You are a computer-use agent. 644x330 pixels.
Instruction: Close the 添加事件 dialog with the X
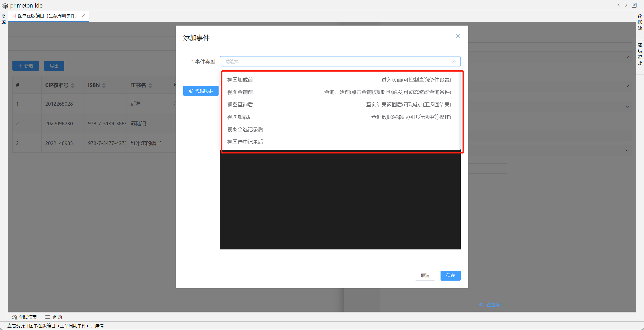458,36
